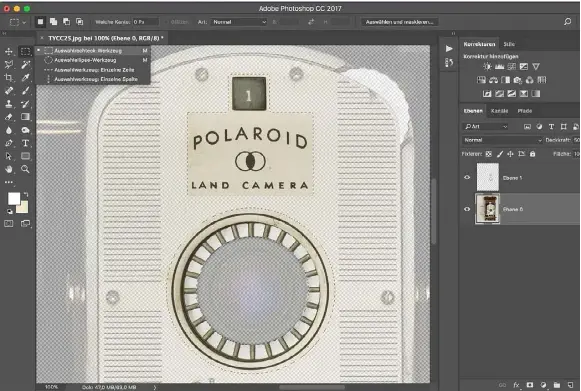Image resolution: width=581 pixels, height=391 pixels.
Task: Select the Rectangle shape tool
Action: tap(25, 156)
